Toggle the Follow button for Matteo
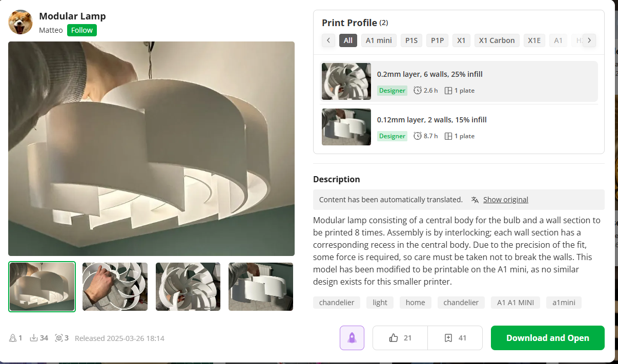This screenshot has height=364, width=618. click(x=82, y=30)
